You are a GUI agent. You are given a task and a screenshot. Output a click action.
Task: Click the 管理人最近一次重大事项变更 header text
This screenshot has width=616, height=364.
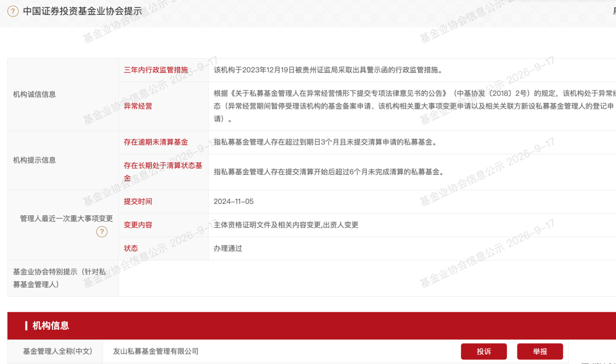66,219
